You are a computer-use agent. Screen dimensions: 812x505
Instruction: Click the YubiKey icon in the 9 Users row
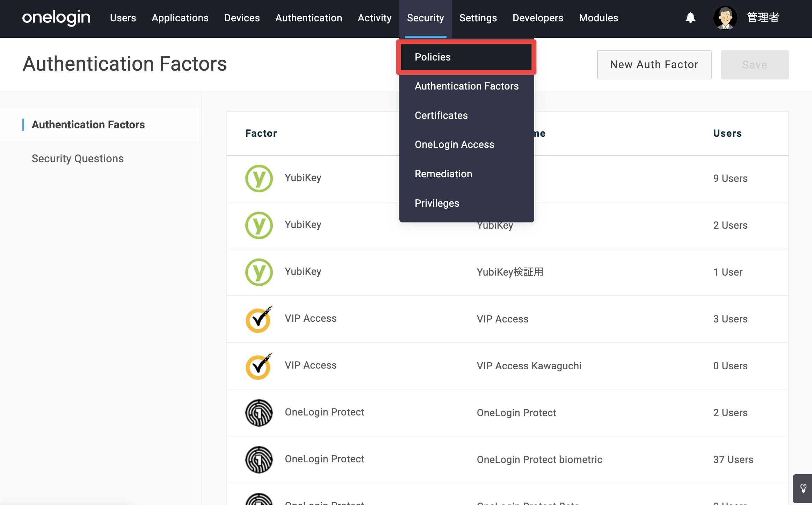point(259,178)
